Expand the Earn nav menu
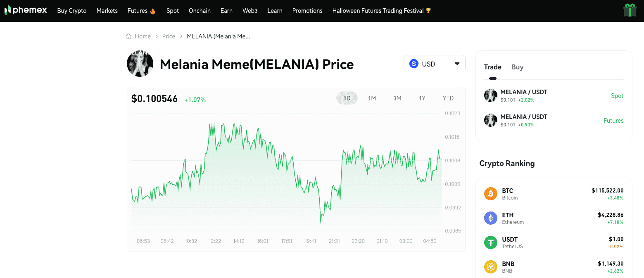Screen dimensions: 644x278 [x=226, y=11]
